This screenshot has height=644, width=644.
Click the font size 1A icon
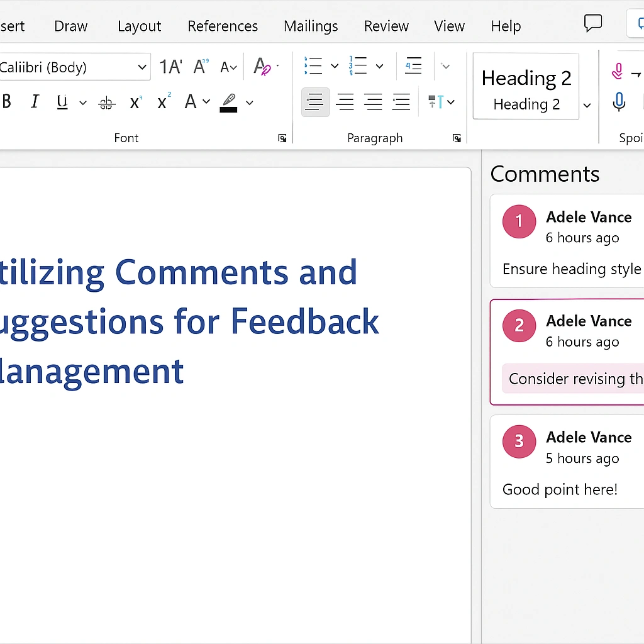point(170,67)
